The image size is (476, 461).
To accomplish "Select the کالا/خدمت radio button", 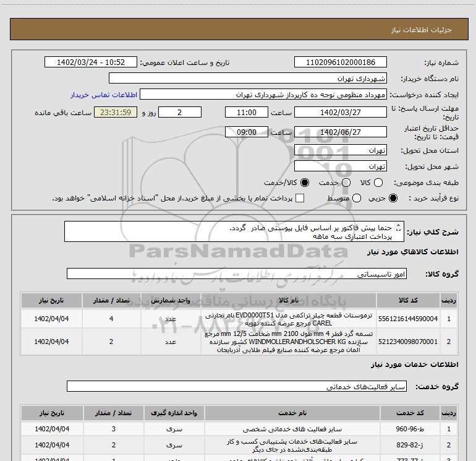I will tap(305, 183).
